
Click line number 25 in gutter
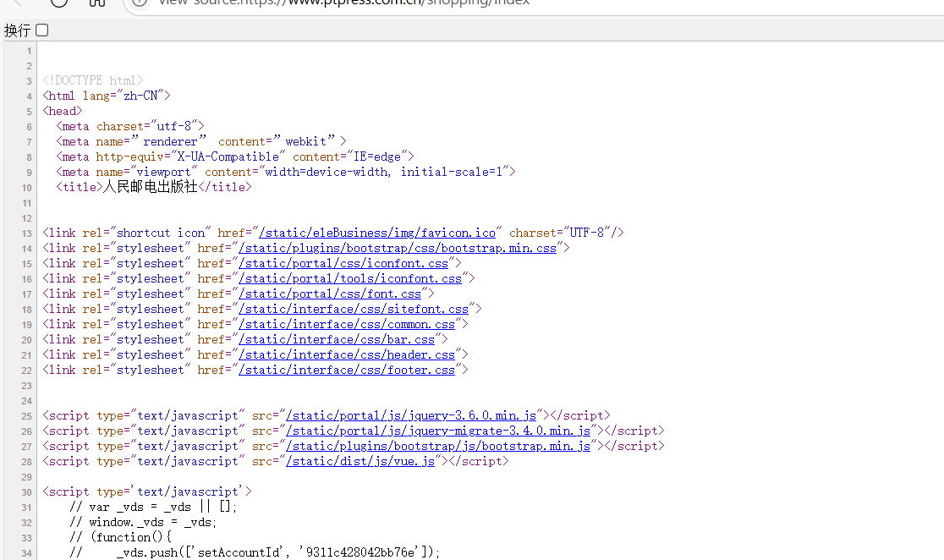[26, 416]
